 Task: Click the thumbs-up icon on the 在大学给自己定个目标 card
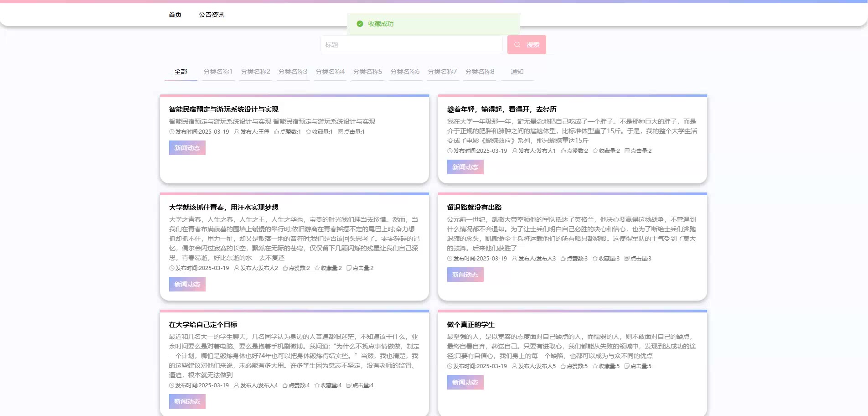285,385
